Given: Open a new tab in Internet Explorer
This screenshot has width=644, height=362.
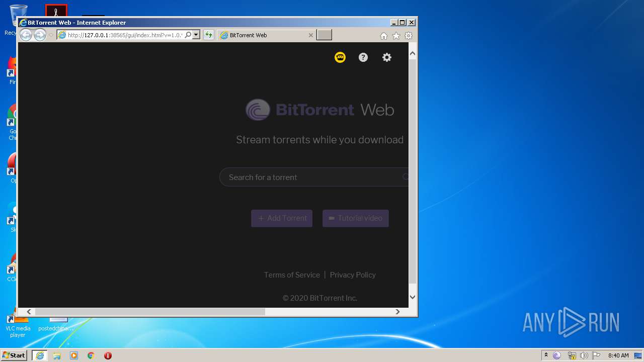Looking at the screenshot, I should tap(325, 35).
